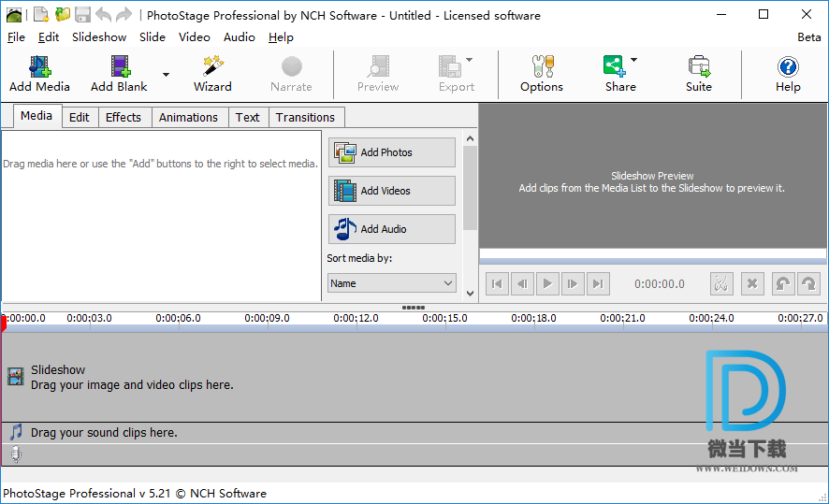Click the Add Media toolbar icon

point(39,67)
